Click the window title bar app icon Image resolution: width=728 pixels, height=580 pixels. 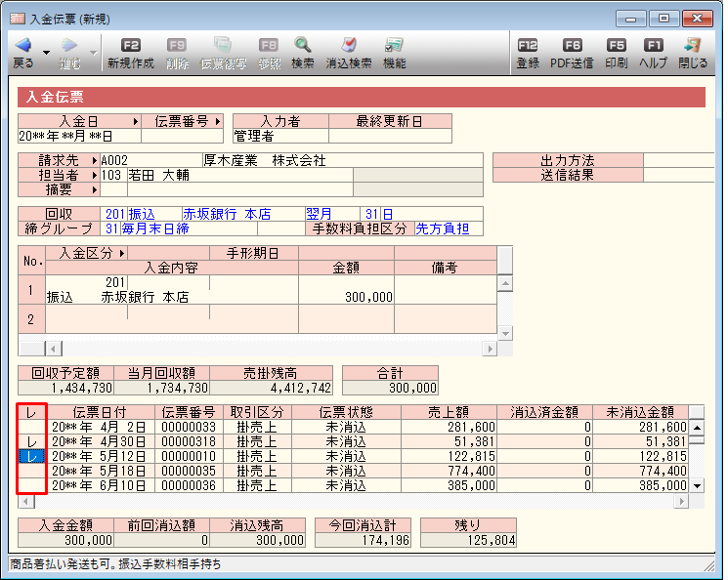tap(18, 19)
